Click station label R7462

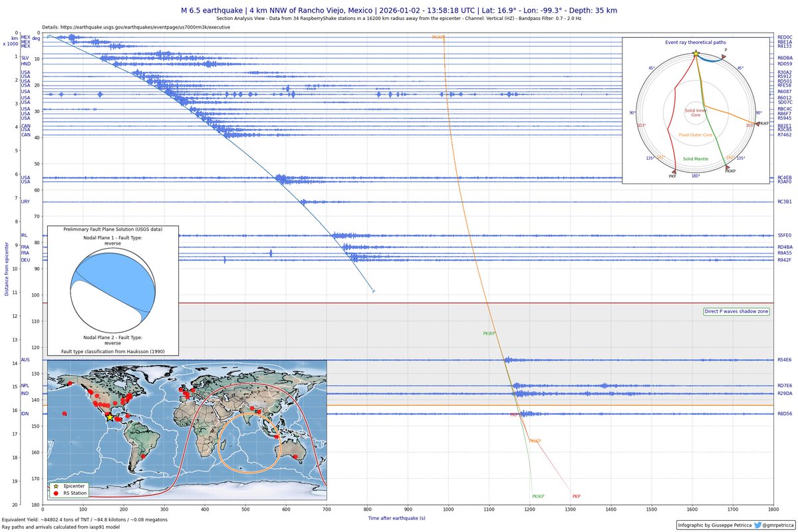[785, 135]
